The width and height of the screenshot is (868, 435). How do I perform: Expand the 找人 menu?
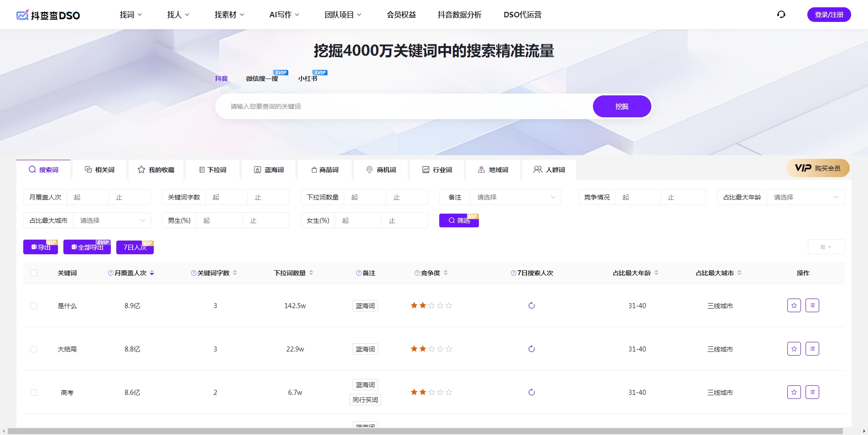pos(178,15)
